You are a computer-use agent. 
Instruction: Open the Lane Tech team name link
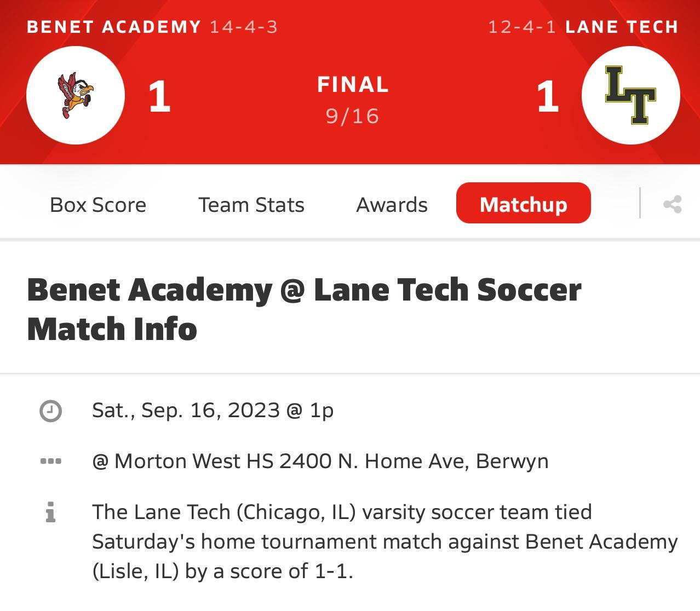[622, 26]
